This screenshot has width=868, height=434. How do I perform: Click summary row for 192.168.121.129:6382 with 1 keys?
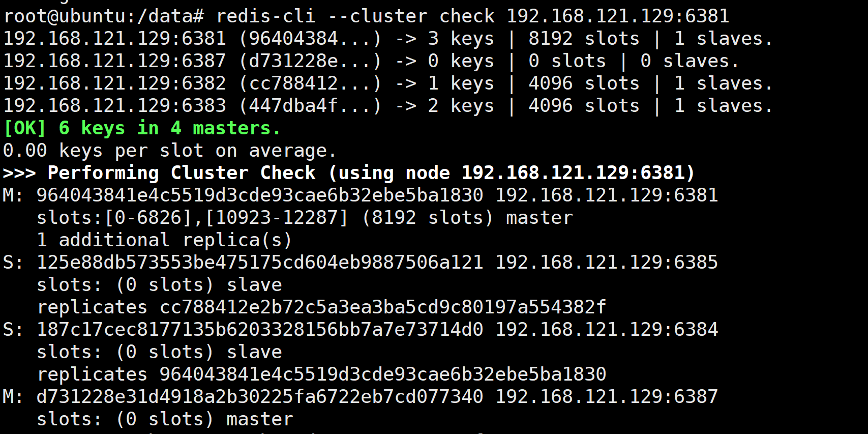tap(388, 83)
